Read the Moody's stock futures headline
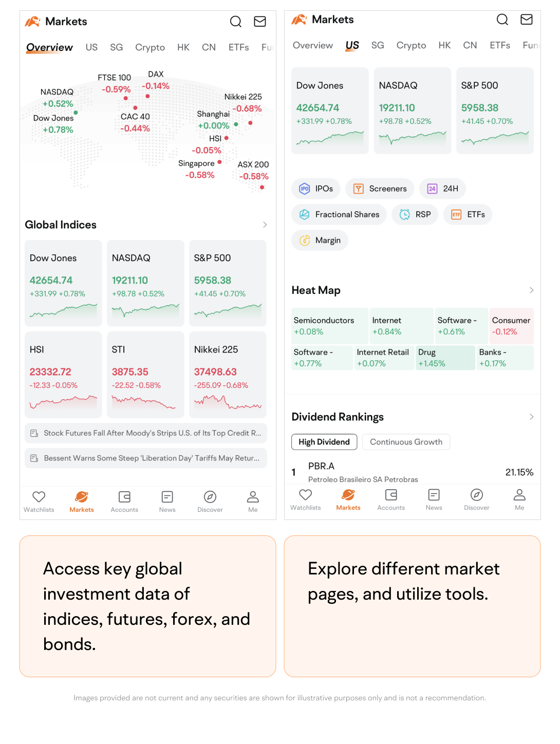The image size is (560, 744). [146, 433]
